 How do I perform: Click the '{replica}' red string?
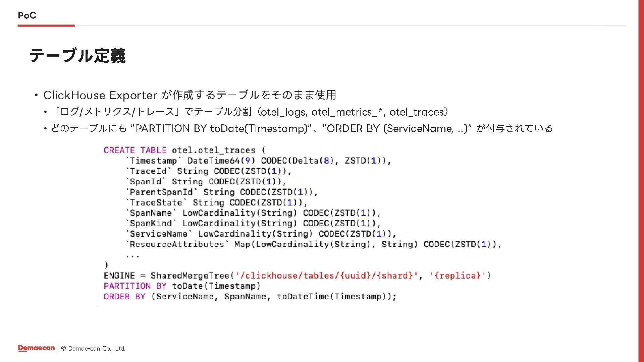tap(457, 276)
